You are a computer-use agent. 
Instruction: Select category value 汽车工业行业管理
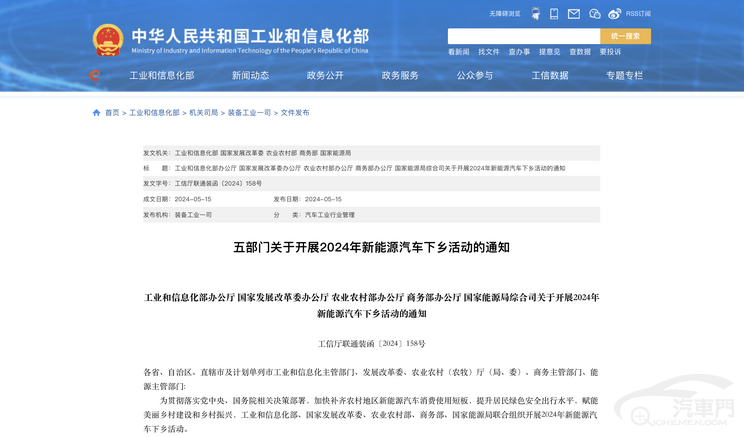pyautogui.click(x=330, y=215)
